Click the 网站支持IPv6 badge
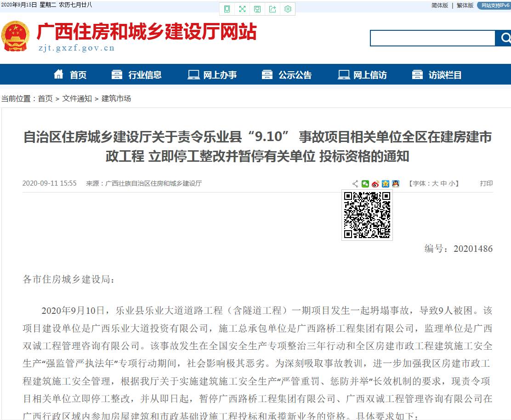Image resolution: width=511 pixels, height=420 pixels. [x=494, y=6]
